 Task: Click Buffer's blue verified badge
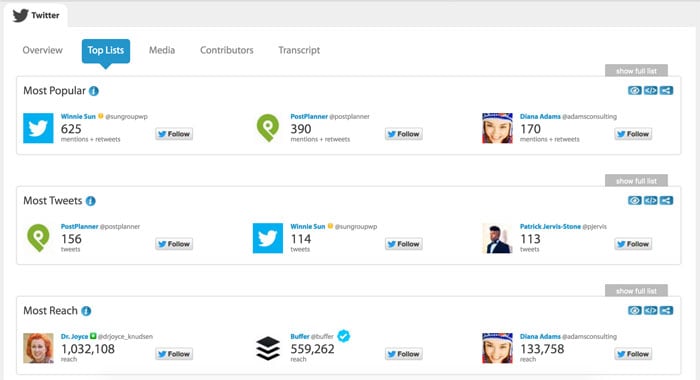(x=344, y=336)
